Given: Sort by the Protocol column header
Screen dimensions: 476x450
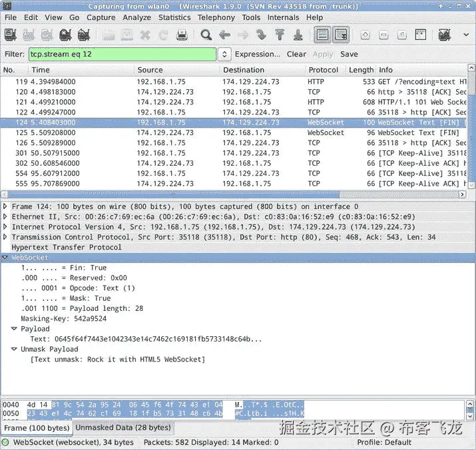Looking at the screenshot, I should (326, 70).
